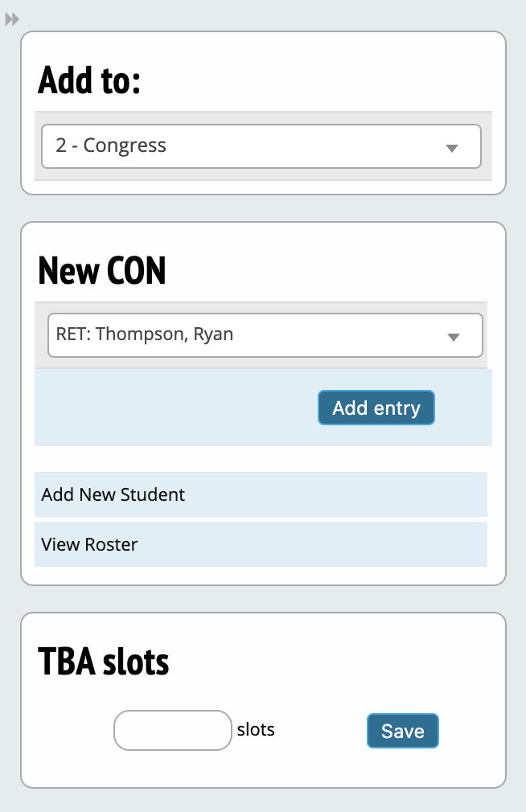The height and width of the screenshot is (812, 526).
Task: Click the gray strip below the Congress dropdown
Action: click(x=263, y=174)
